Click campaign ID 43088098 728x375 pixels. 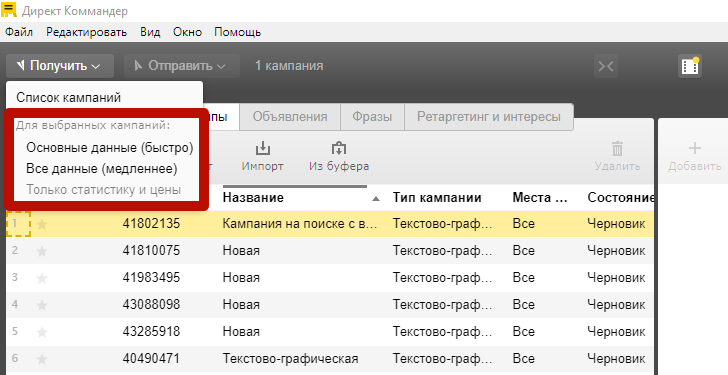click(151, 304)
